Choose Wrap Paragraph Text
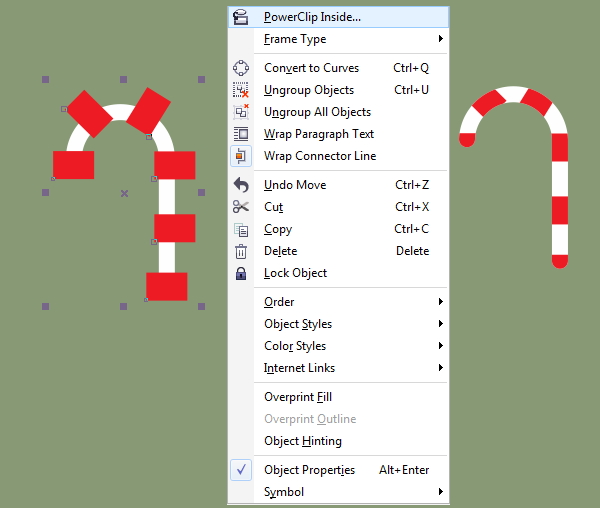The image size is (600, 508). tap(338, 134)
